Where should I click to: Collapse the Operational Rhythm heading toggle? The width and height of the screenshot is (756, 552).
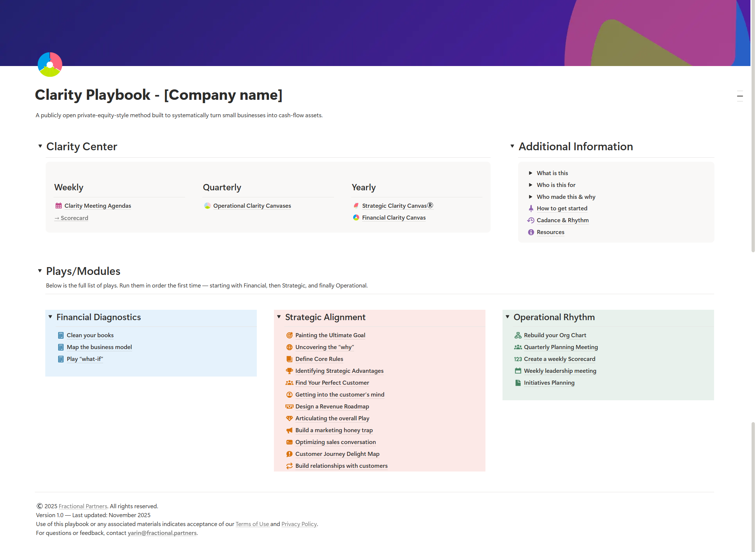(507, 317)
